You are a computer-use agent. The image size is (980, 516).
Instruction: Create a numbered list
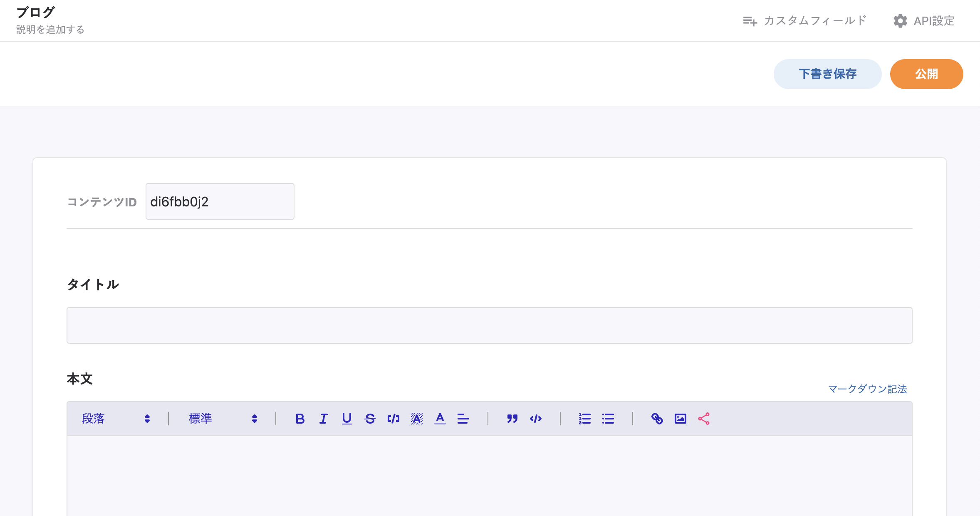(x=584, y=419)
